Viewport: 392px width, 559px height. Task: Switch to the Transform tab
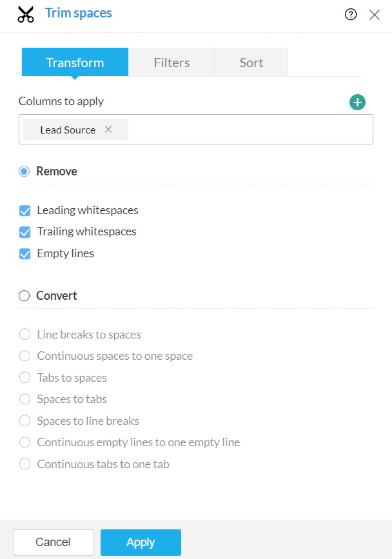pos(75,63)
